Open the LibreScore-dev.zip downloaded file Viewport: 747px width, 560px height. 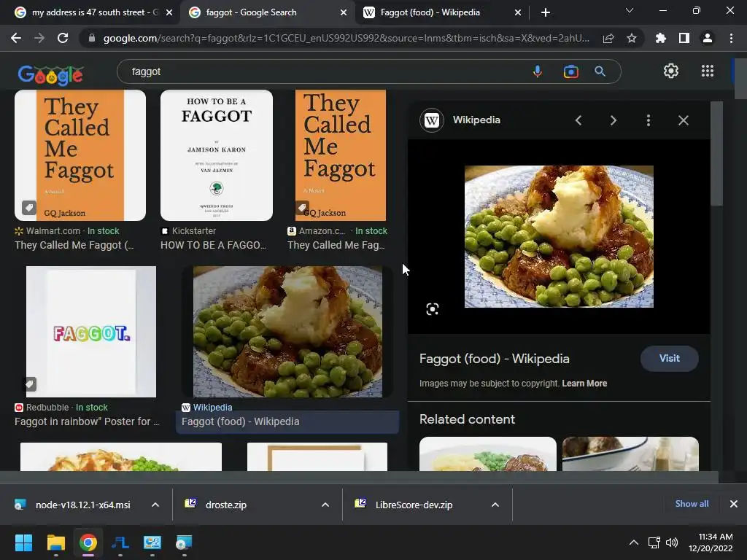point(414,505)
